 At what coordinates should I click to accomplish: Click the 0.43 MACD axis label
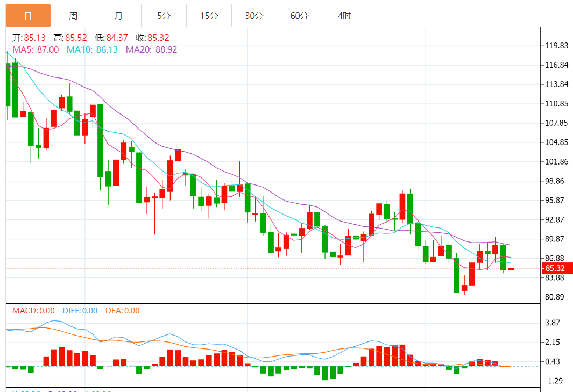(x=553, y=362)
